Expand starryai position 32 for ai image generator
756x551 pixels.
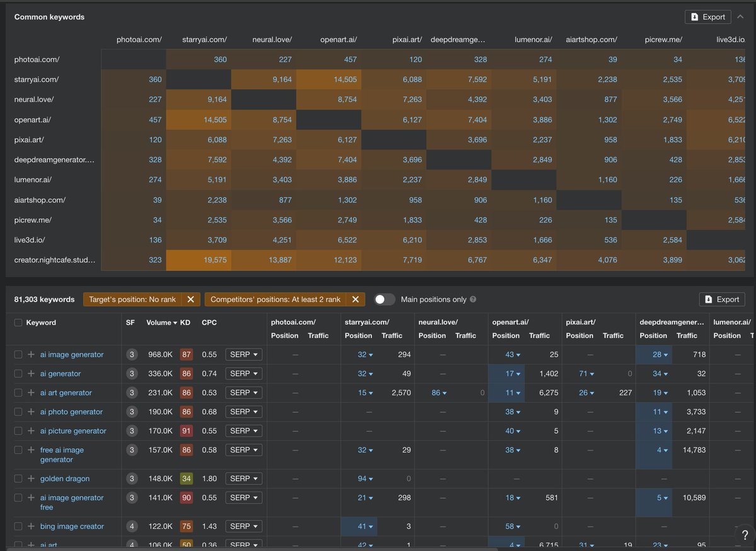tap(365, 354)
